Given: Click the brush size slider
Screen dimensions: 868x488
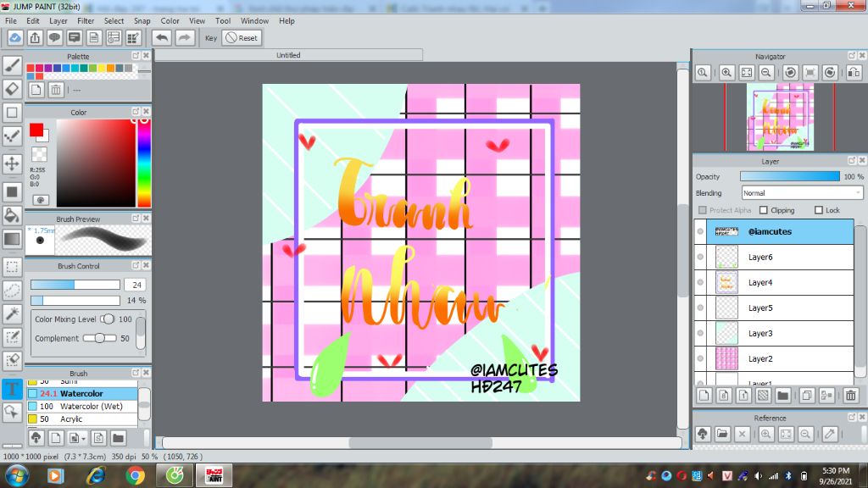Looking at the screenshot, I should [x=75, y=285].
